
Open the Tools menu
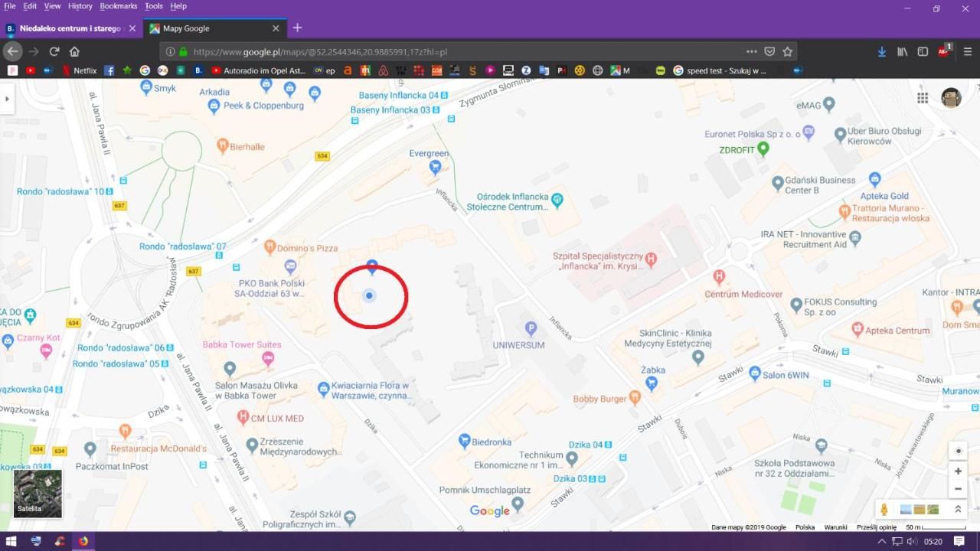[x=154, y=6]
